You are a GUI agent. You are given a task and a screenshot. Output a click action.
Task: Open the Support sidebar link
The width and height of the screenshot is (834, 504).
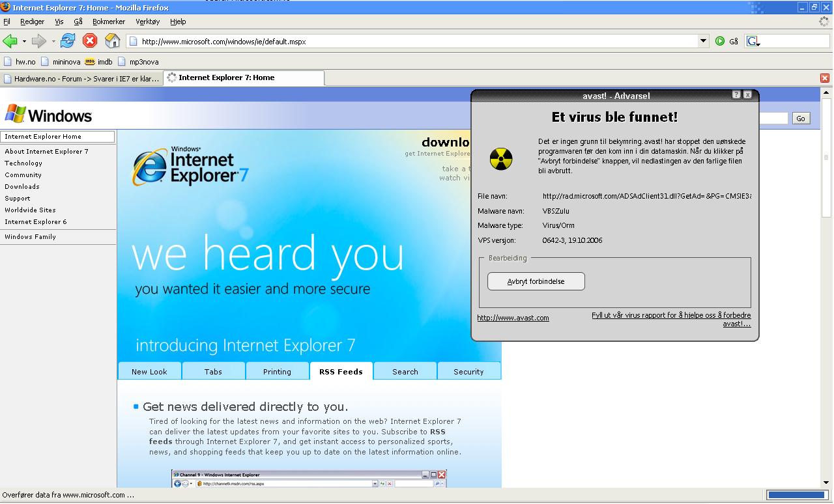tap(18, 198)
